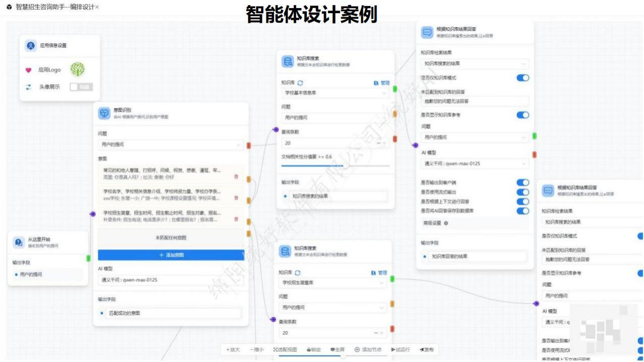The image size is (644, 362).
Task: Toggle 是否显示知识库参考 in top answer node
Action: 523,115
